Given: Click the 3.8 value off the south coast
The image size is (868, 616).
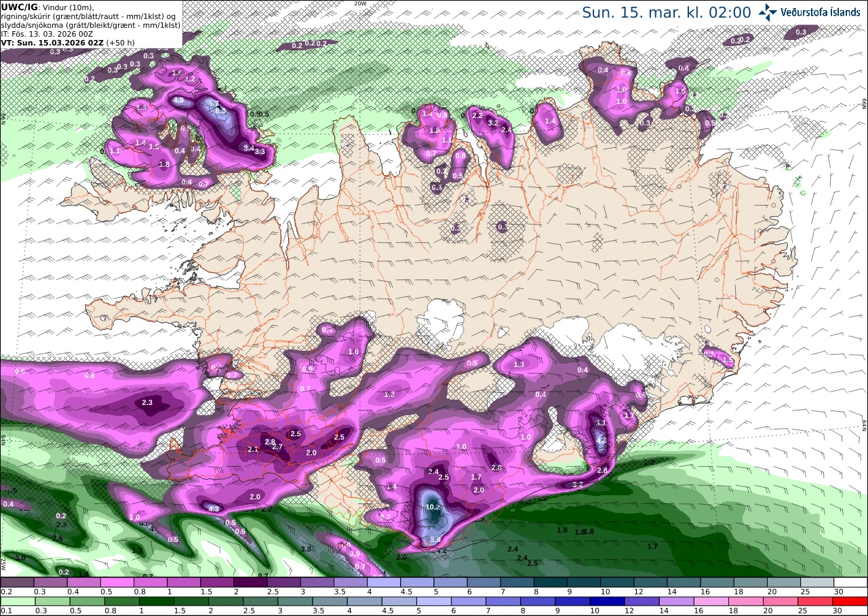Looking at the screenshot, I should pos(305,549).
